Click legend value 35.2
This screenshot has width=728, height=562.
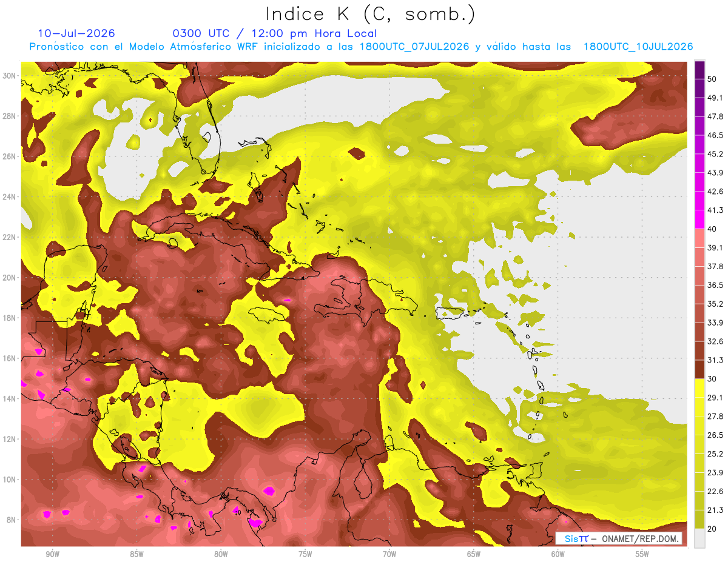click(715, 304)
